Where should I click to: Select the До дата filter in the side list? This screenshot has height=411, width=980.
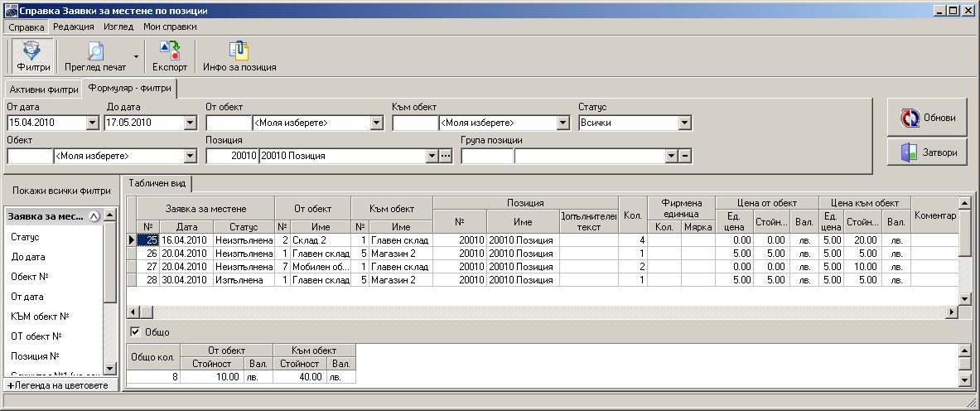pos(28,257)
